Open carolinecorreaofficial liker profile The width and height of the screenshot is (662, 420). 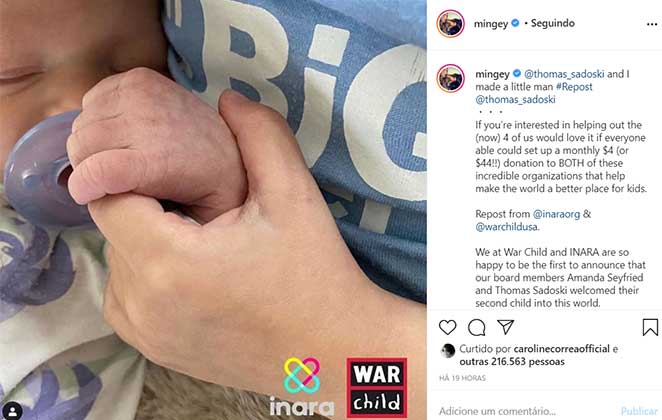pos(562,349)
